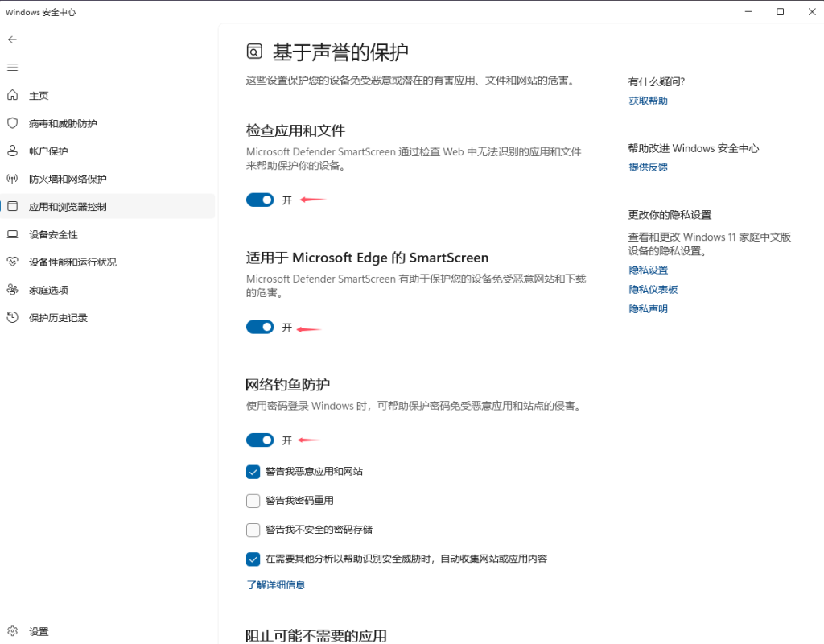
Task: Check the 警告我密码重用 checkbox
Action: (x=253, y=501)
